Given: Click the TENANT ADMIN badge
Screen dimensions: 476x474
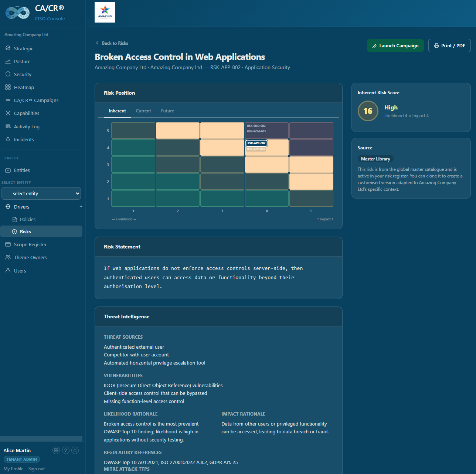Looking at the screenshot, I should [22, 459].
